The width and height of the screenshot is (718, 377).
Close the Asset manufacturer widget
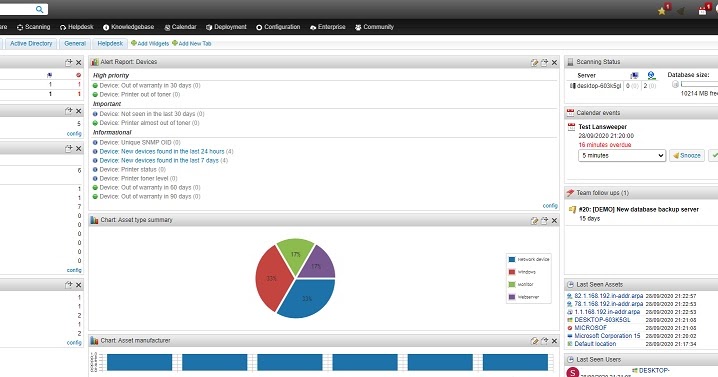click(554, 341)
